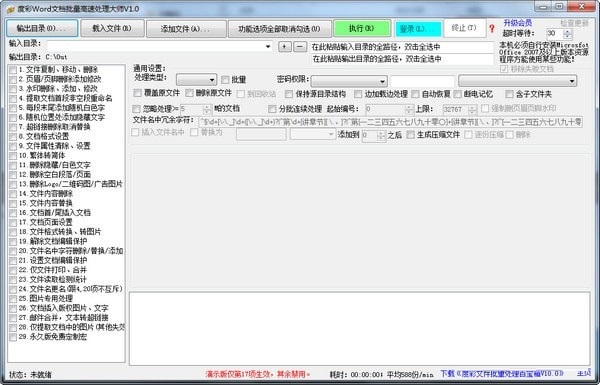Enable the 删除原文件 checkbox
Screen dimensions: 600x385
[x=189, y=93]
